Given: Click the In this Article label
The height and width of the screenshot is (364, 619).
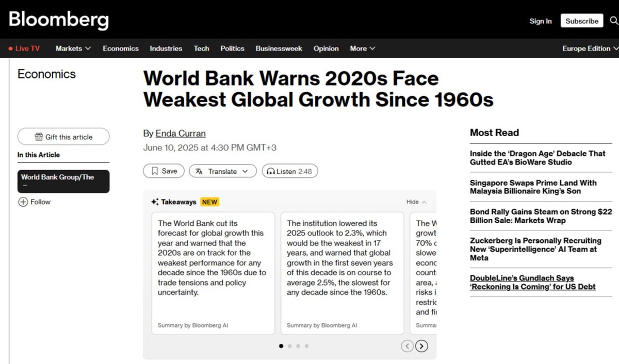Looking at the screenshot, I should (x=39, y=155).
